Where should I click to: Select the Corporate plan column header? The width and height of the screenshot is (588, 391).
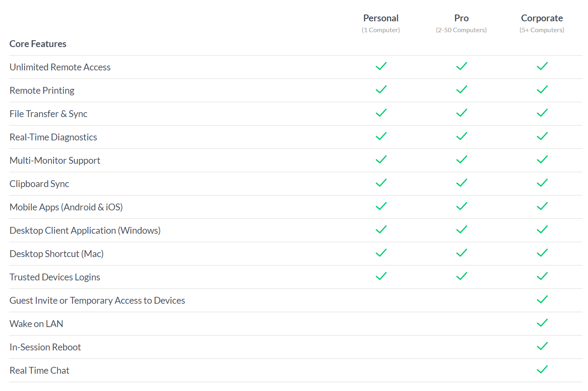click(x=542, y=18)
